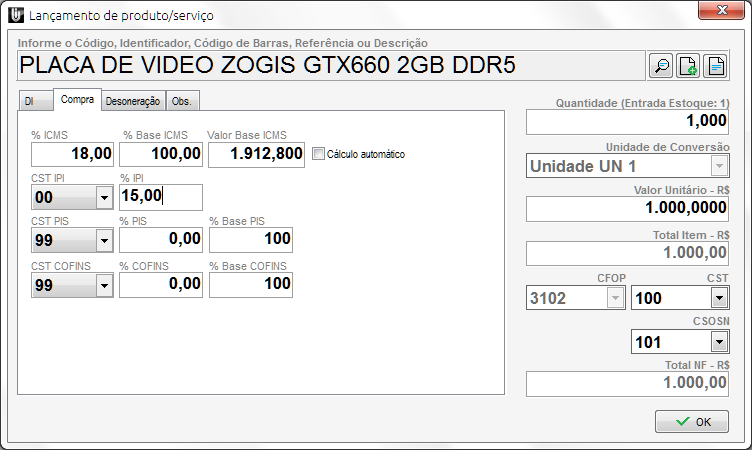Screen dimensions: 752x450
Task: Click the product details document icon
Action: coord(715,66)
